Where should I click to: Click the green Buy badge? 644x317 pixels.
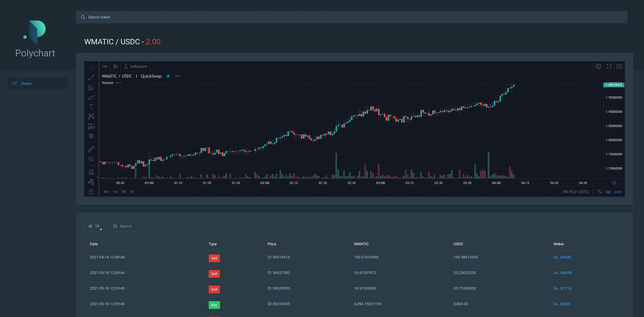point(214,305)
